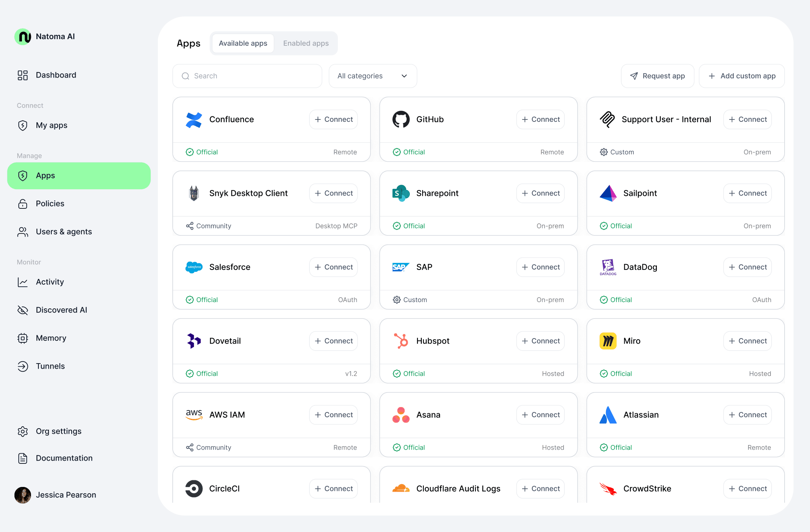Viewport: 810px width, 532px height.
Task: Switch to the Enabled apps tab
Action: point(306,43)
